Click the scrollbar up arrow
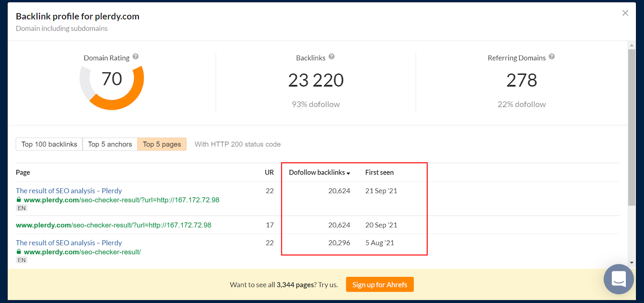This screenshot has width=644, height=303. (632, 45)
